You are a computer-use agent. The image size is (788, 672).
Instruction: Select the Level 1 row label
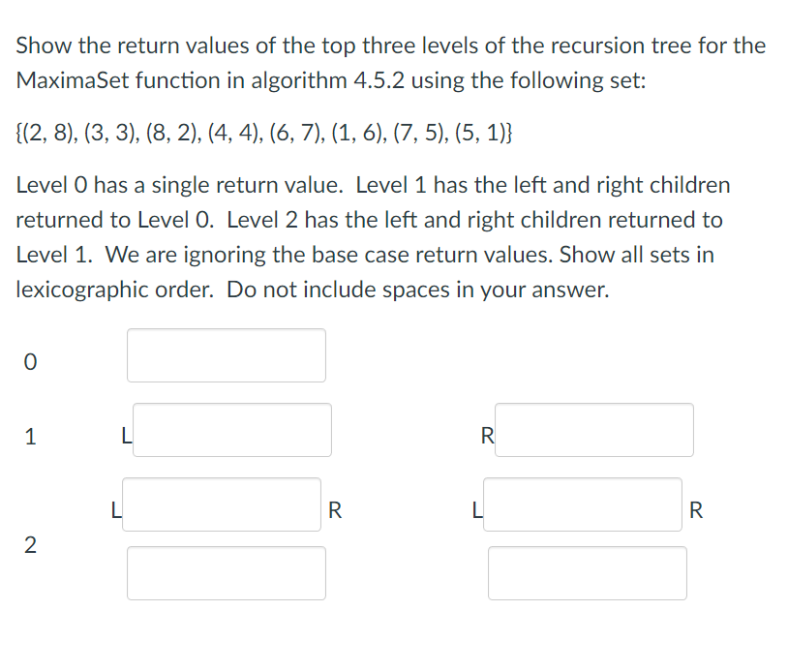(30, 437)
